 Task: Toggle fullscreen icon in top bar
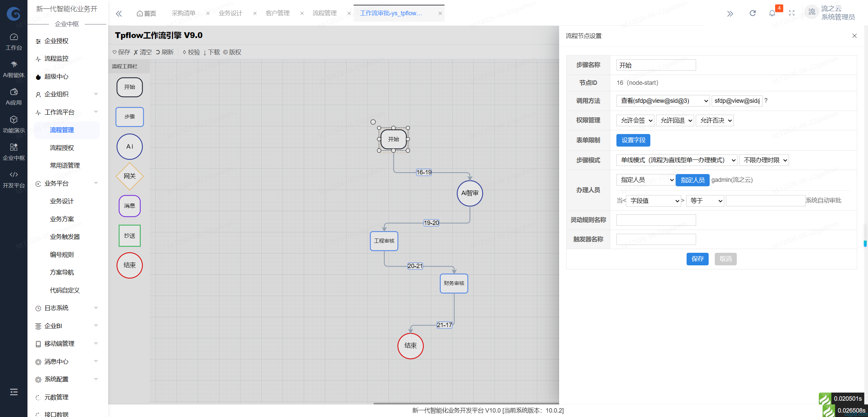792,13
